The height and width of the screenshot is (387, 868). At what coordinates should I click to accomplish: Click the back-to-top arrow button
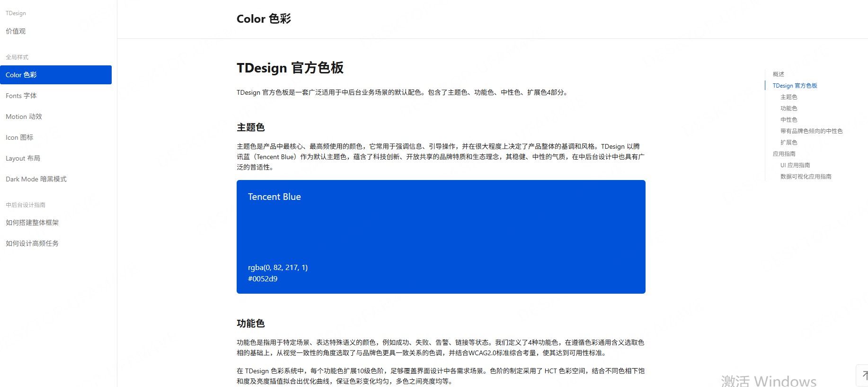pyautogui.click(x=863, y=376)
